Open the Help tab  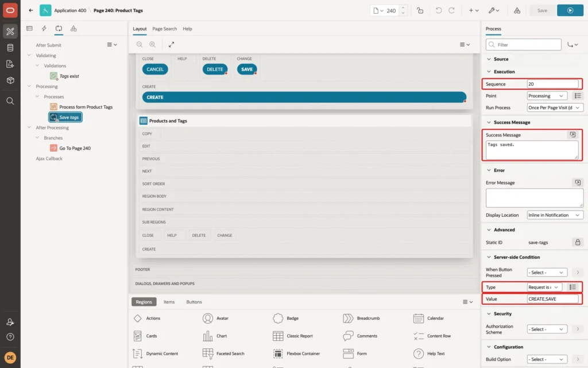[x=187, y=29]
